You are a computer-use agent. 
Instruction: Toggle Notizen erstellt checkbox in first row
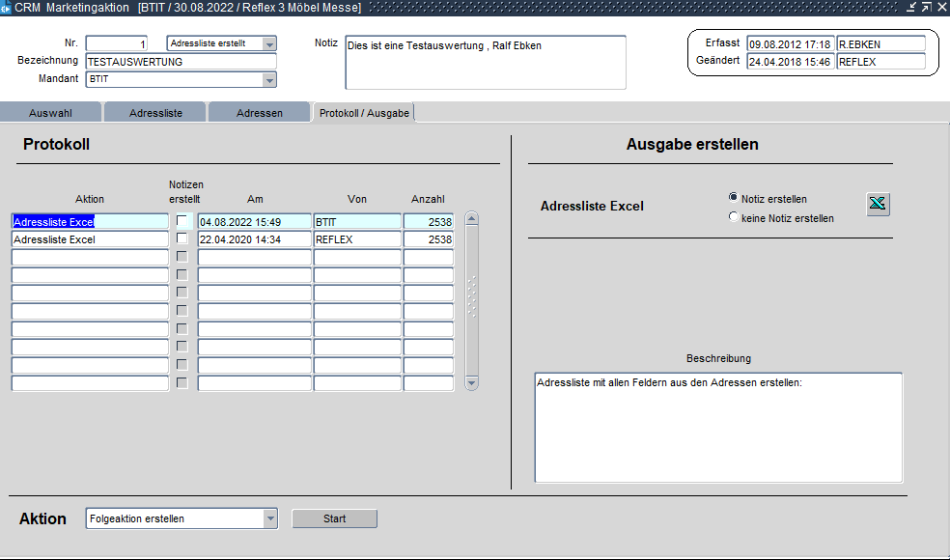(x=182, y=221)
